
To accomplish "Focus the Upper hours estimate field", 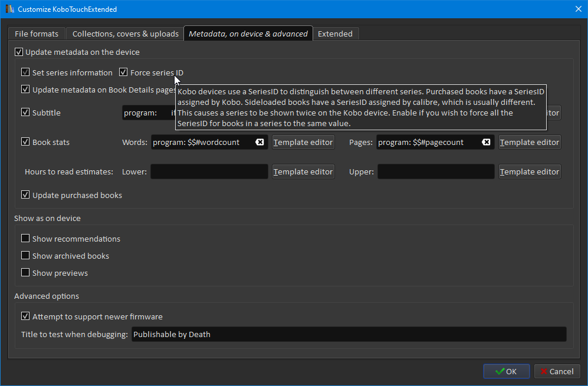I will pos(436,171).
